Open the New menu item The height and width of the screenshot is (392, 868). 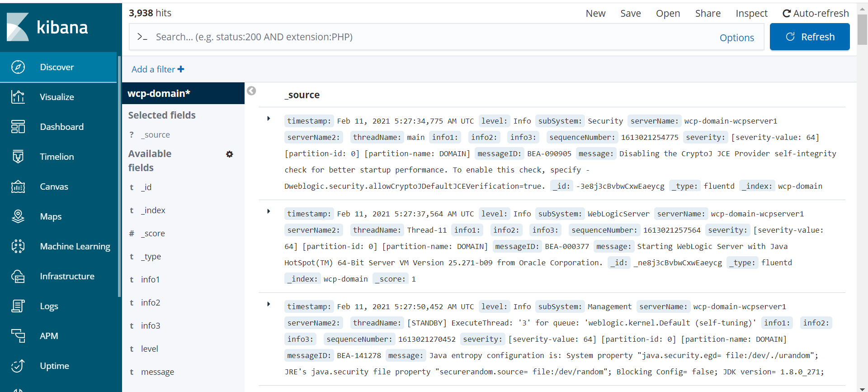pos(595,14)
